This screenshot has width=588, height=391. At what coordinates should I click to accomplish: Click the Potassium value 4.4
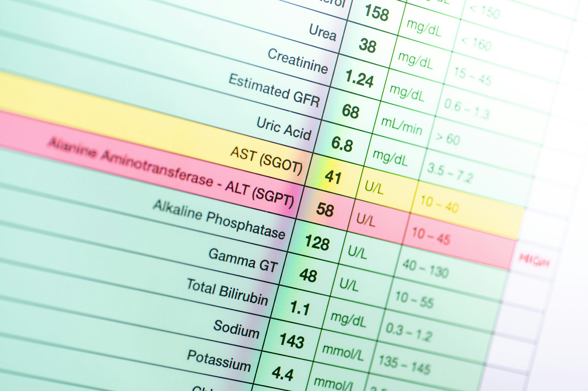283,374
